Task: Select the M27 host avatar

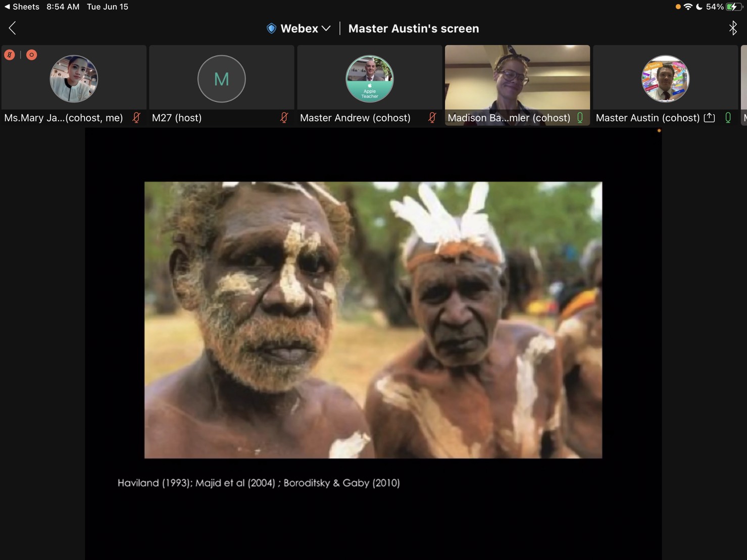Action: (222, 79)
